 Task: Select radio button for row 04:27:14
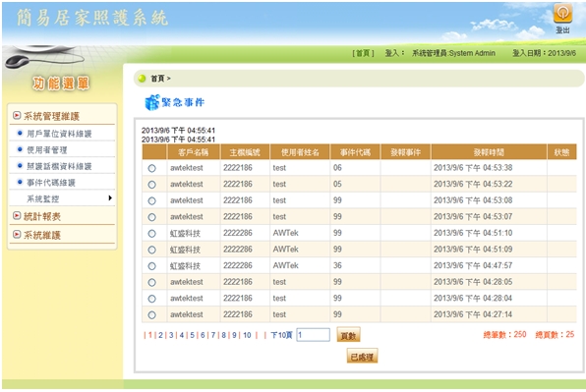click(x=151, y=315)
